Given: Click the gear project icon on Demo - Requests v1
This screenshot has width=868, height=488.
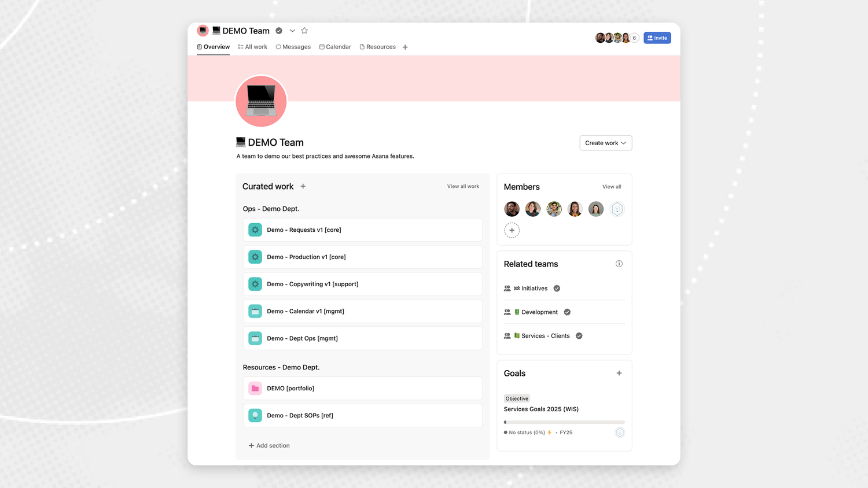Looking at the screenshot, I should pyautogui.click(x=255, y=230).
